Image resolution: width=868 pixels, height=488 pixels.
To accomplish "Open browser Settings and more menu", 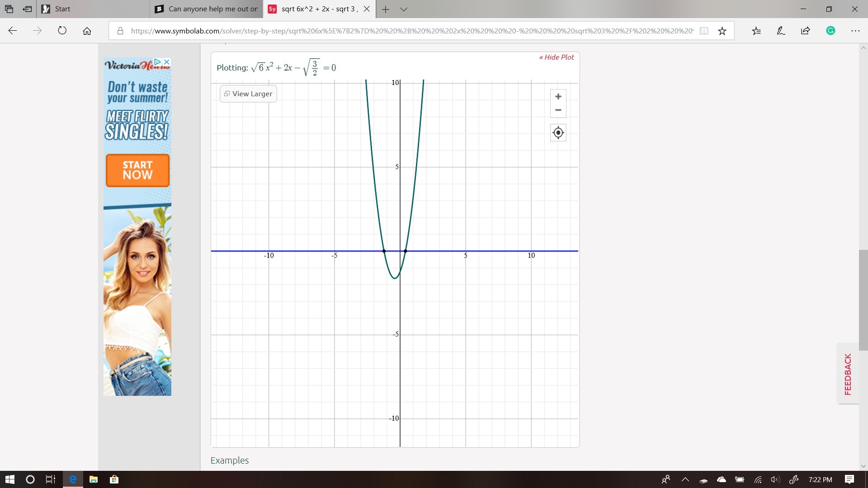I will pos(855,31).
